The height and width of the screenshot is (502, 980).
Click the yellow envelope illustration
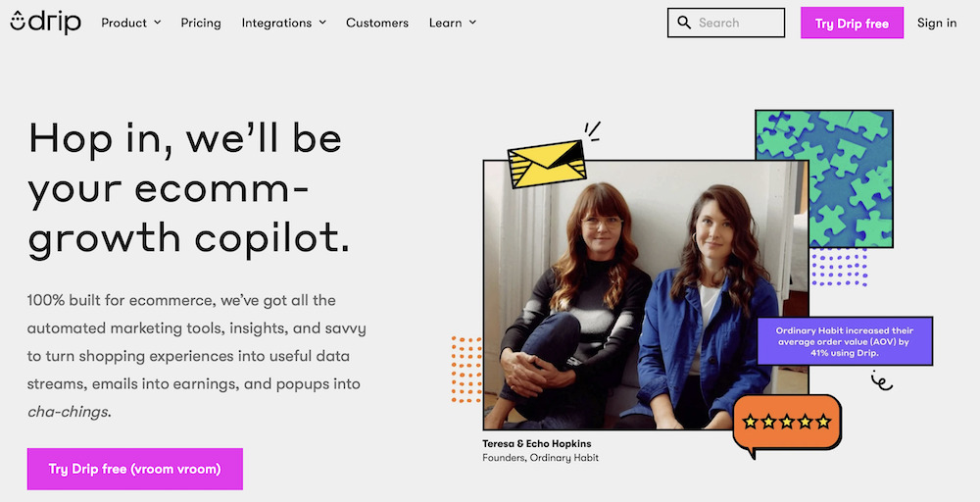click(x=547, y=163)
